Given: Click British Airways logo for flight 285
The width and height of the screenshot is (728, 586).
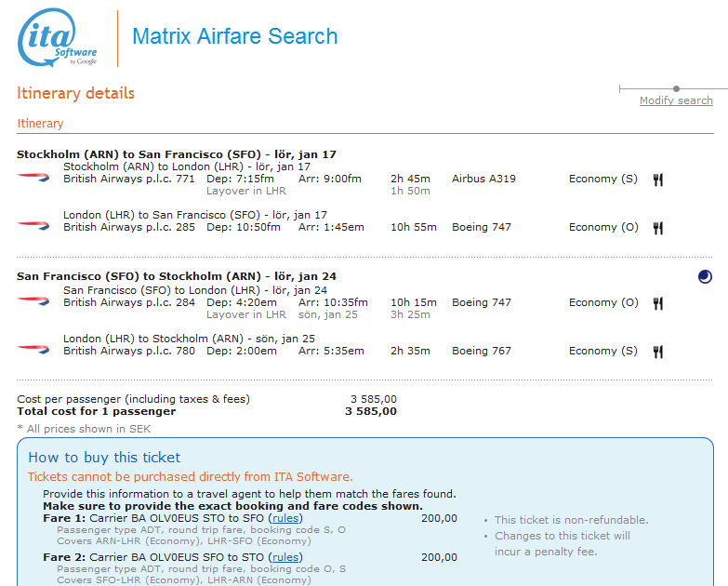Looking at the screenshot, I should pyautogui.click(x=33, y=224).
